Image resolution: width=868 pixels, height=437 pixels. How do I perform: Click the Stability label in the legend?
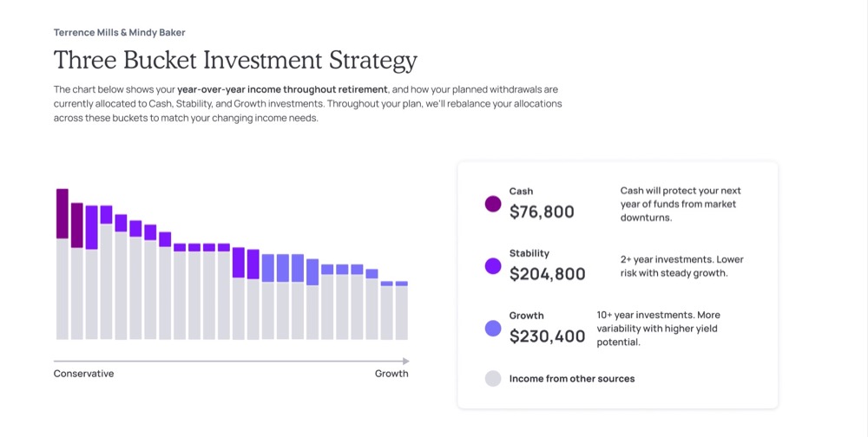point(529,253)
